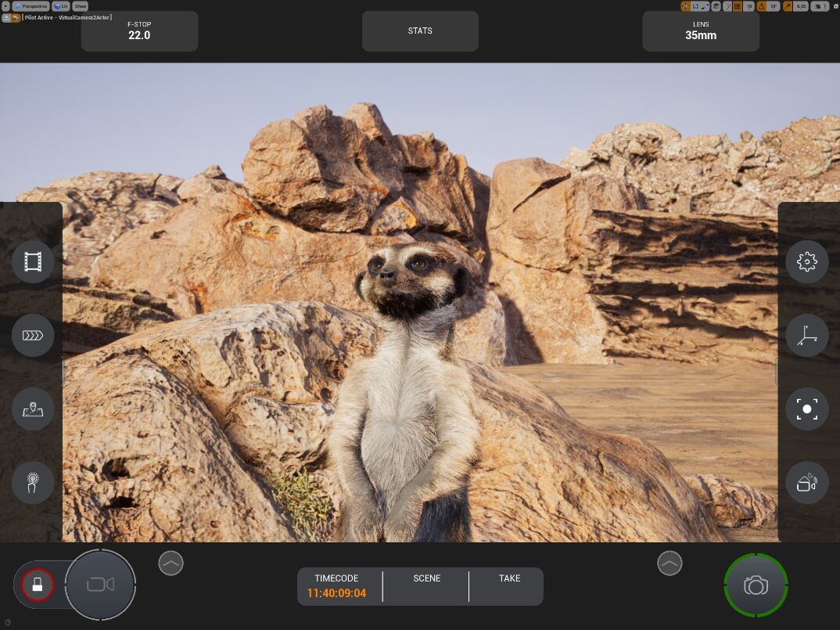The width and height of the screenshot is (840, 630).
Task: Open the viewport options dropdown arrow
Action: point(5,6)
